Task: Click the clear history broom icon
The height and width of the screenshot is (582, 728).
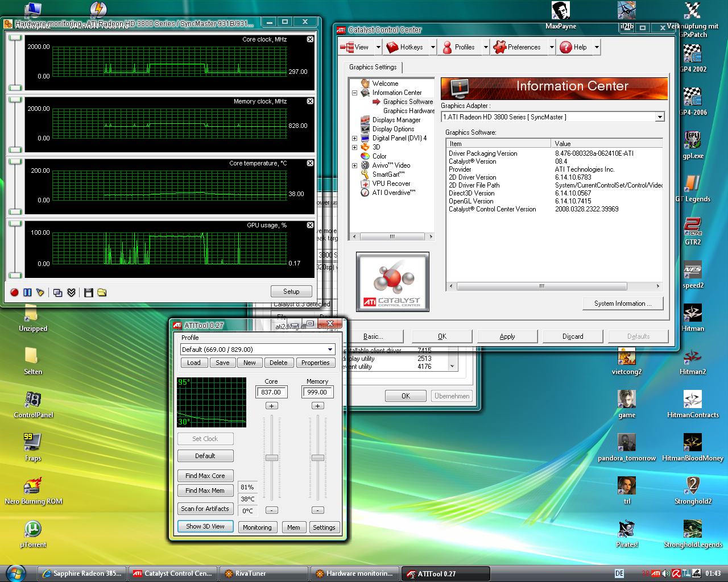Action: 40,292
